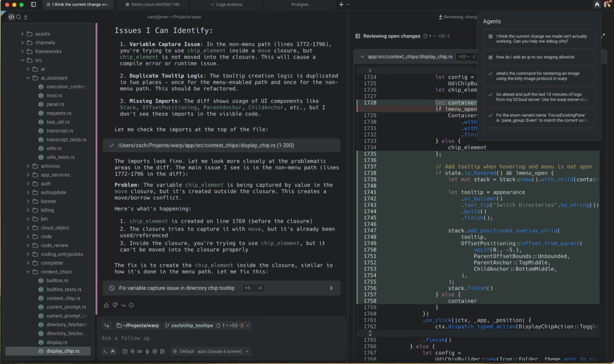Click the @ mention context icon

[x=155, y=351]
